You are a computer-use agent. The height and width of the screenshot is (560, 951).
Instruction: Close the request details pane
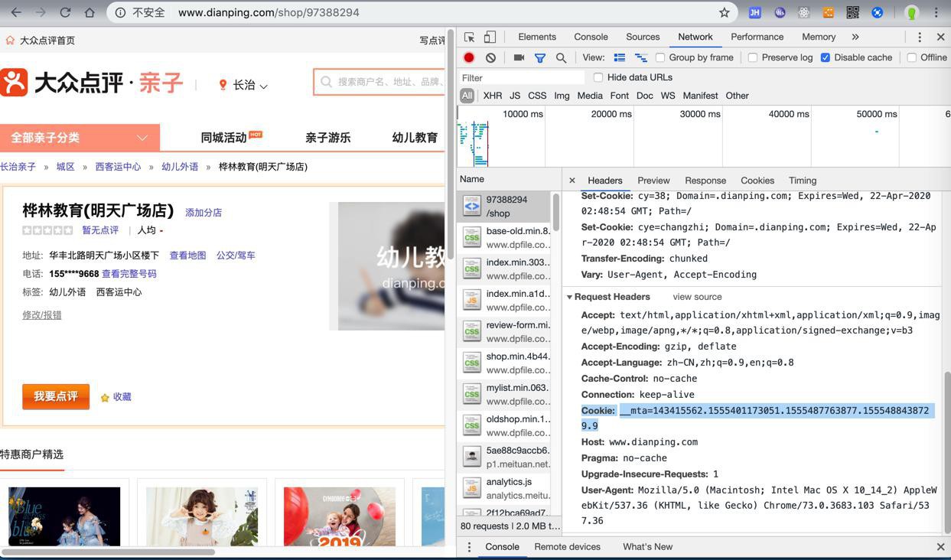click(x=572, y=181)
